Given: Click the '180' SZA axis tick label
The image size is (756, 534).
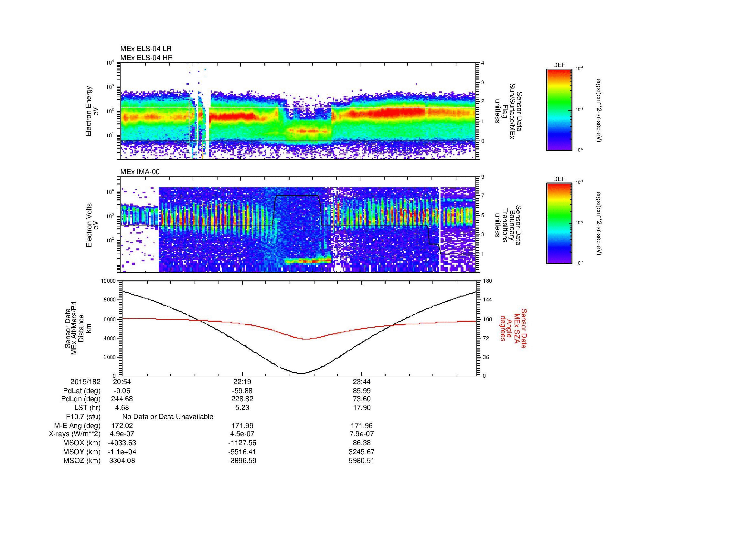Looking at the screenshot, I should point(488,281).
